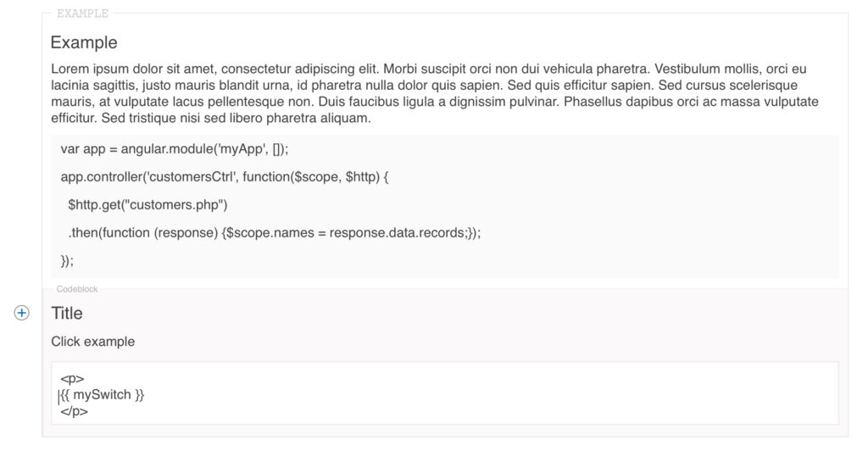Click paragraph line starting 'efficitur. Sed tristique'

pos(211,118)
